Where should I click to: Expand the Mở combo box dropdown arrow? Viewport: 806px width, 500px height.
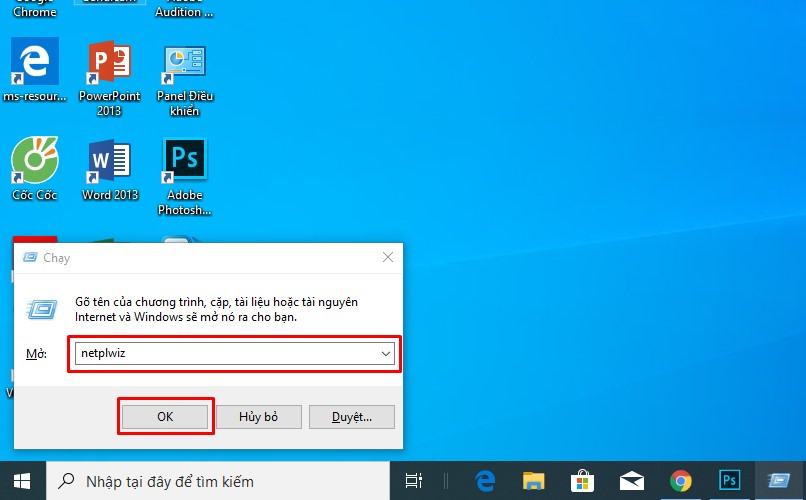(386, 354)
